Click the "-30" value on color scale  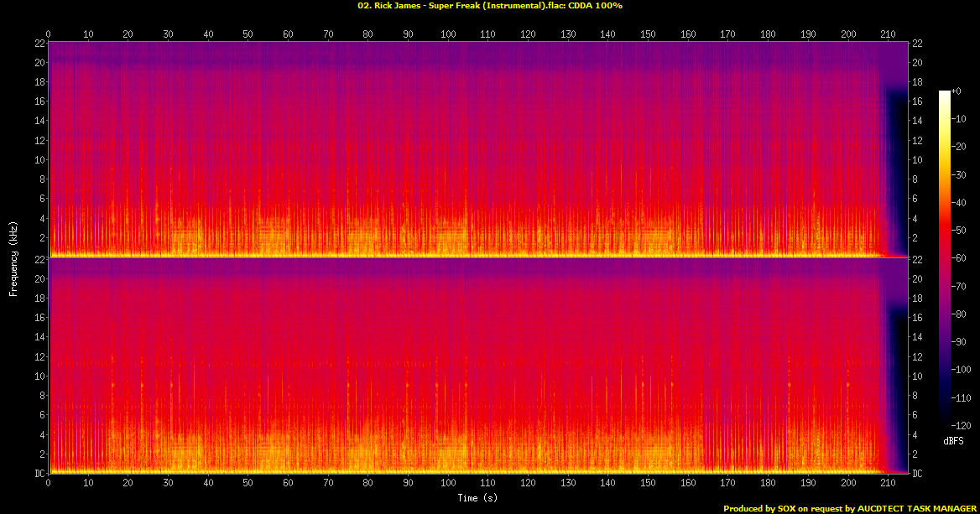click(959, 175)
